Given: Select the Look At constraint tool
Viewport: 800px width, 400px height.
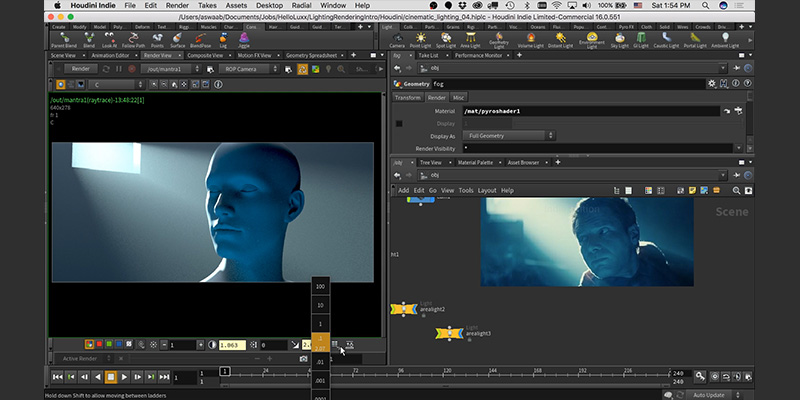Looking at the screenshot, I should click(x=110, y=40).
